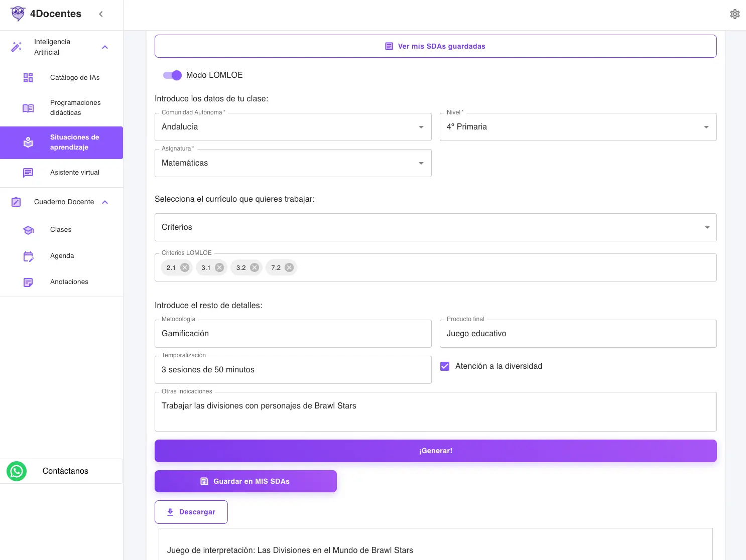Screen dimensions: 746x560
Task: Collapse the Inteligencia Artificial menu section
Action: pos(105,47)
